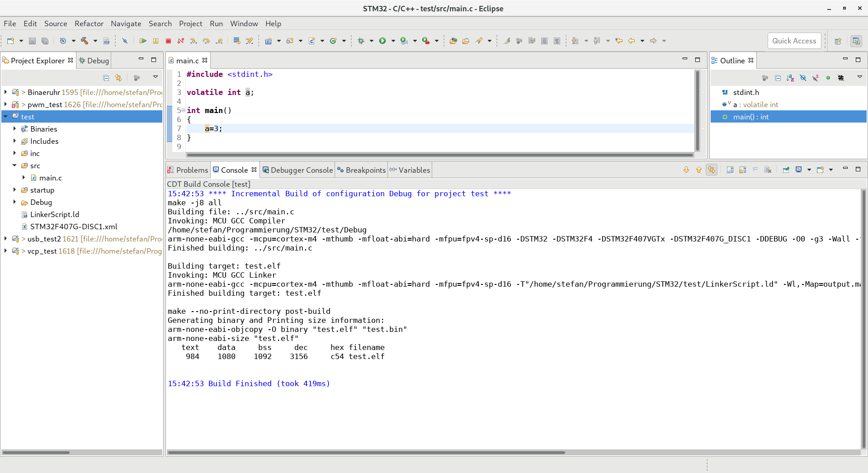Click the Quick Access search field
This screenshot has width=868, height=473.
pyautogui.click(x=794, y=41)
